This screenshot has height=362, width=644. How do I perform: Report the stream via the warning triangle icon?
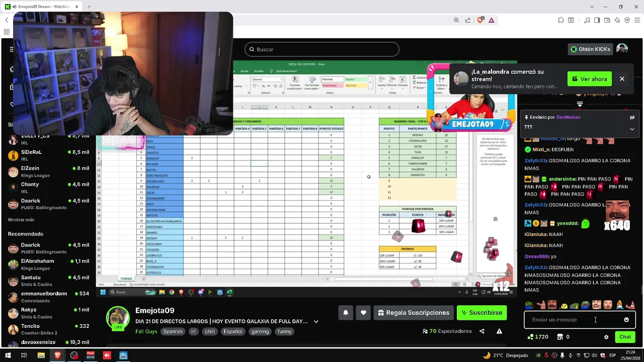499,331
